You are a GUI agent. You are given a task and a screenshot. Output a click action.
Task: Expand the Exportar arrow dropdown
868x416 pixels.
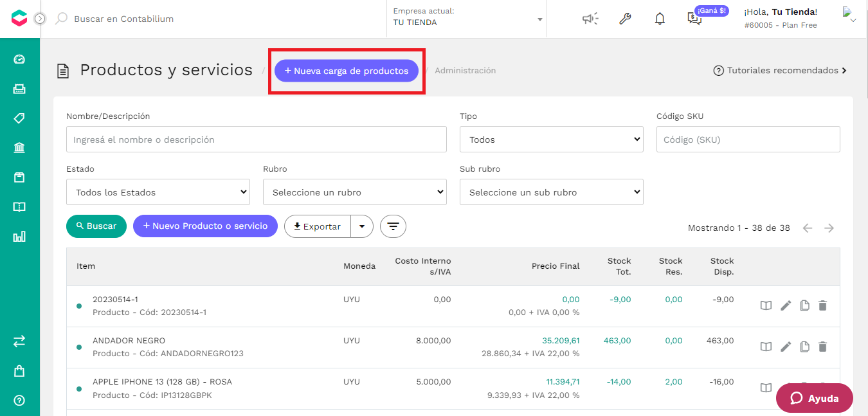tap(362, 226)
